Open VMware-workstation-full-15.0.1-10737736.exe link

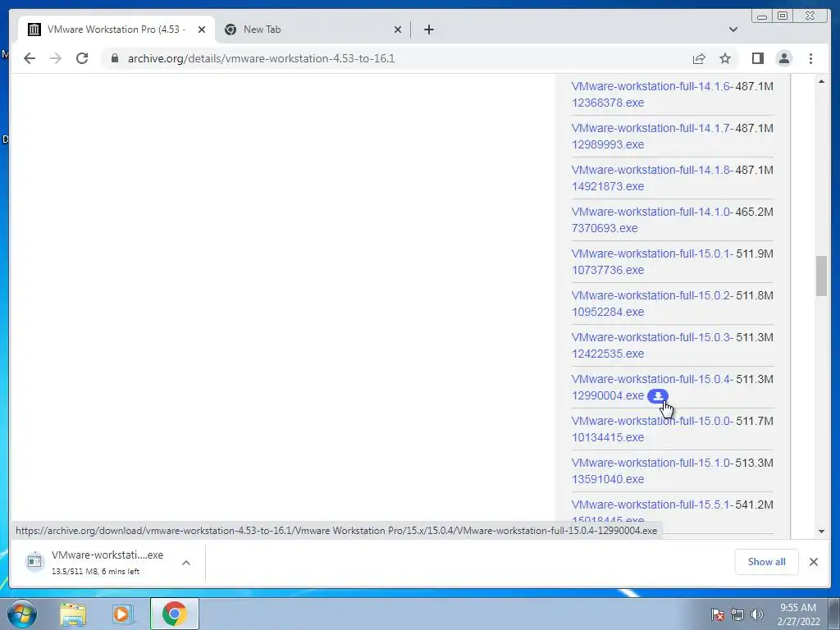(651, 262)
